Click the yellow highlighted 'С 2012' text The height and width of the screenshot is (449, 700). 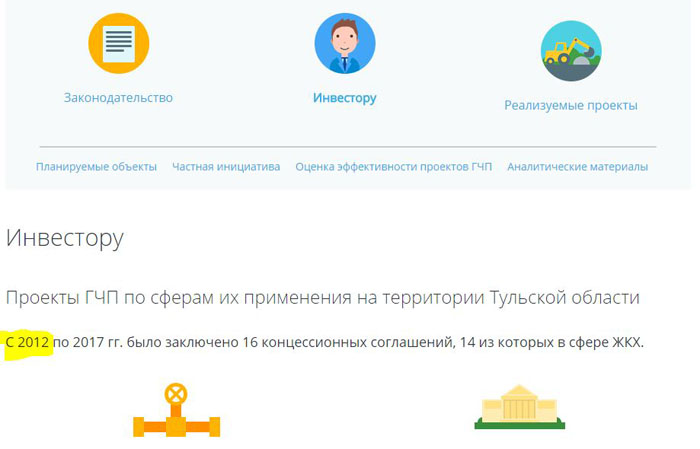(28, 342)
